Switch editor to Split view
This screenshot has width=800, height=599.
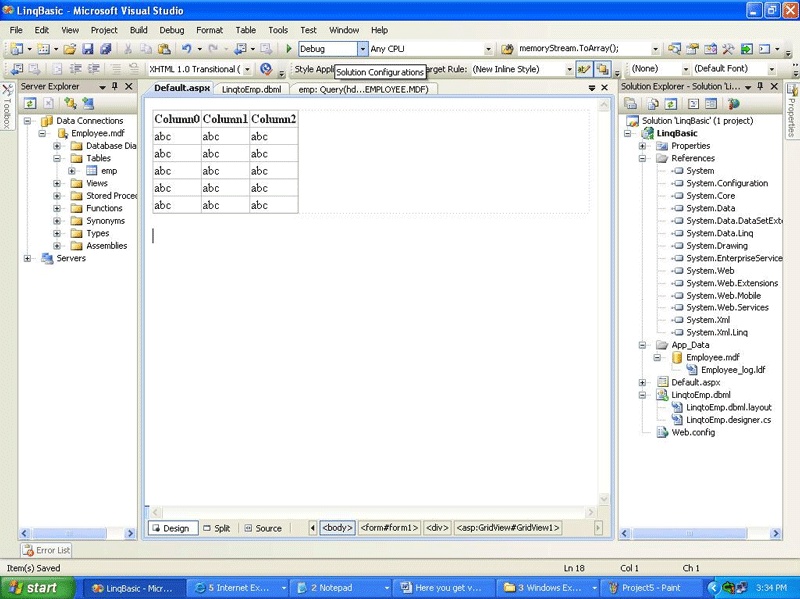click(215, 528)
